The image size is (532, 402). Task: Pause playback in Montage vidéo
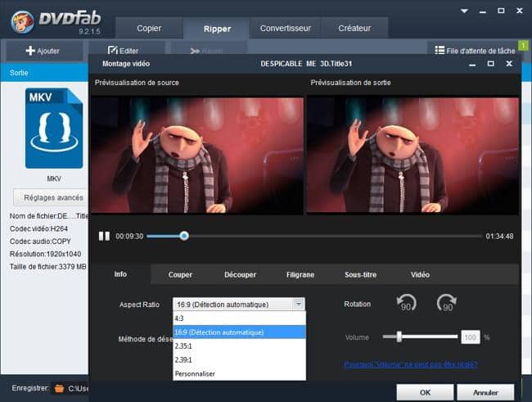(104, 236)
